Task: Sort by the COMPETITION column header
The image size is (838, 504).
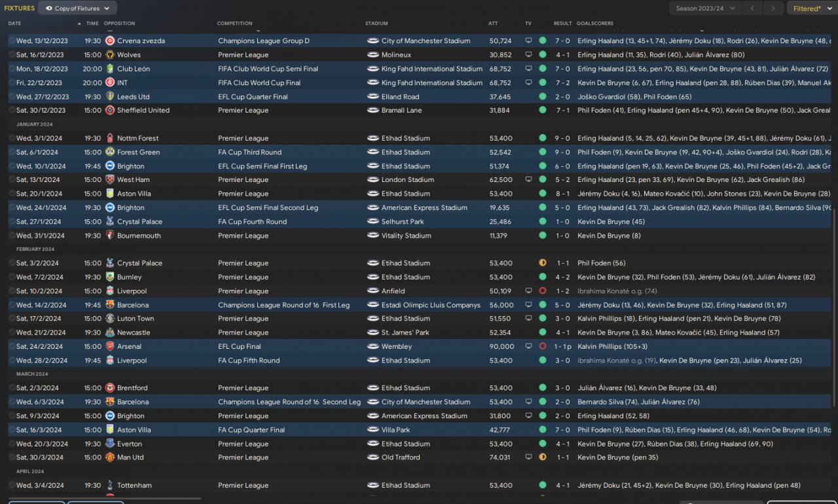Action: point(234,24)
